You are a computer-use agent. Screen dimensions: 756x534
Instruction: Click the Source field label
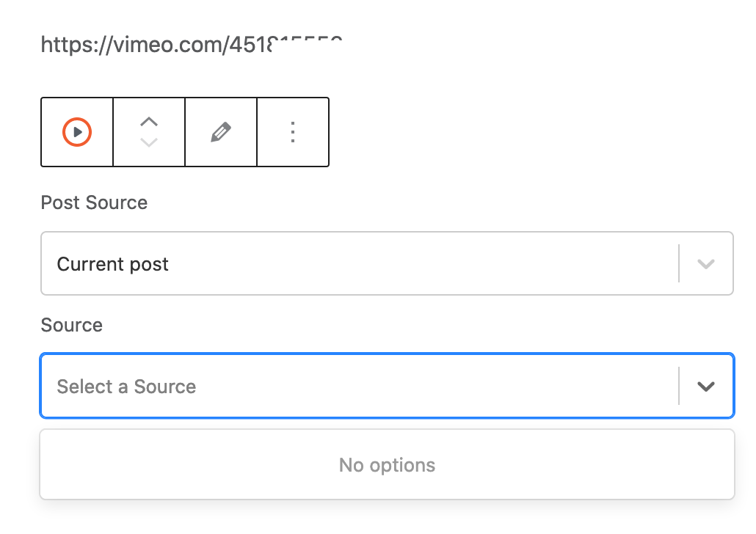[x=72, y=325]
